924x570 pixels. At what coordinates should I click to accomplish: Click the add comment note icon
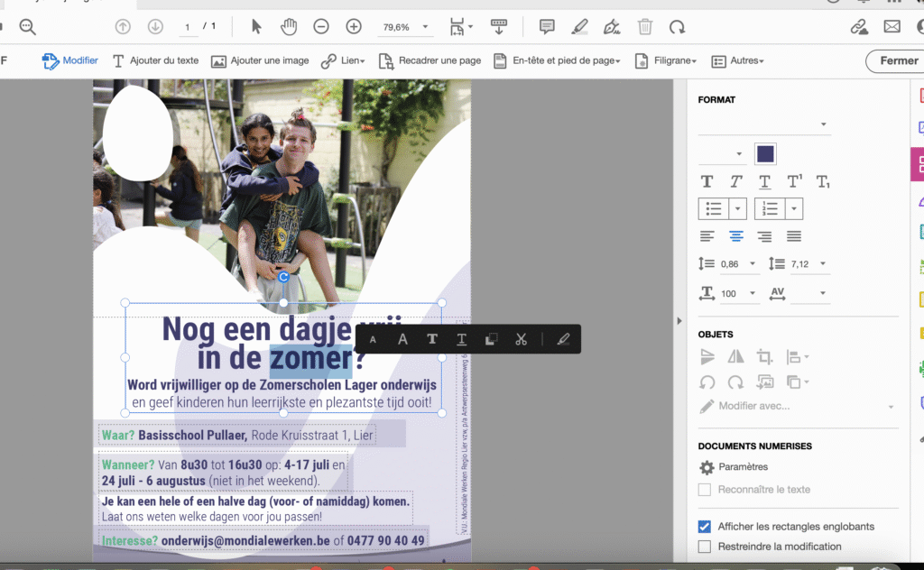(x=547, y=27)
